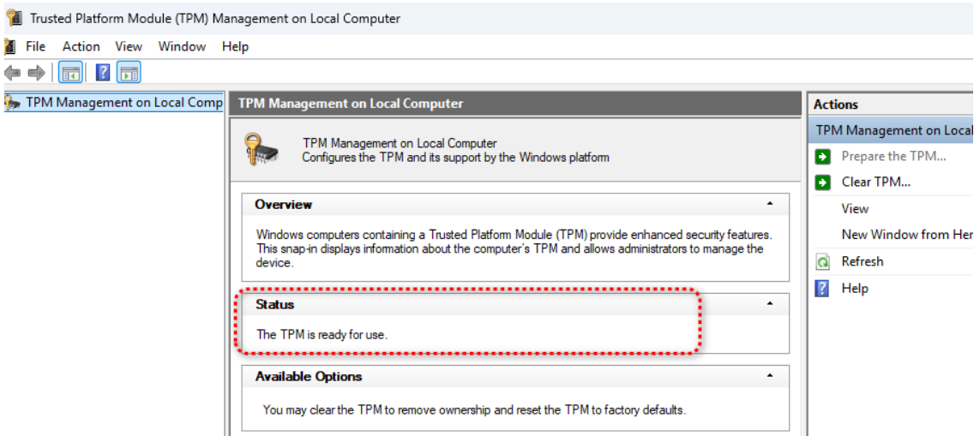Click the Available Options heading
This screenshot has width=980, height=436.
tap(308, 377)
